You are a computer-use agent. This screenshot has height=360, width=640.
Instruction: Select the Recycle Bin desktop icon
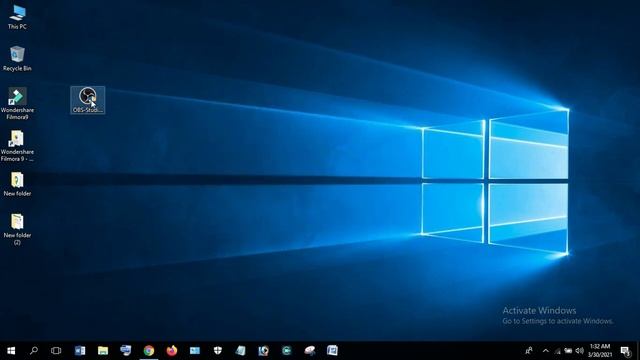(x=17, y=59)
